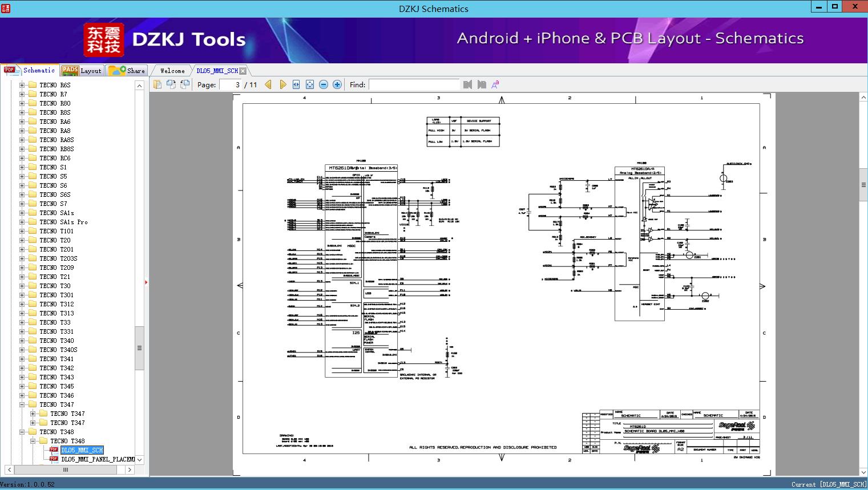Expand the TECNO T345 folder
Viewport: 868px width, 490px height.
point(22,386)
